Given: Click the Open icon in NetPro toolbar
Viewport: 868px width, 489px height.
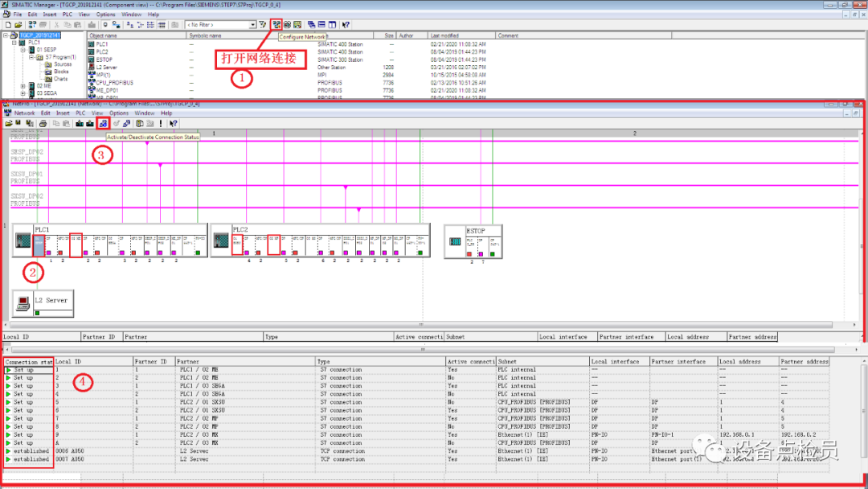Looking at the screenshot, I should point(8,124).
